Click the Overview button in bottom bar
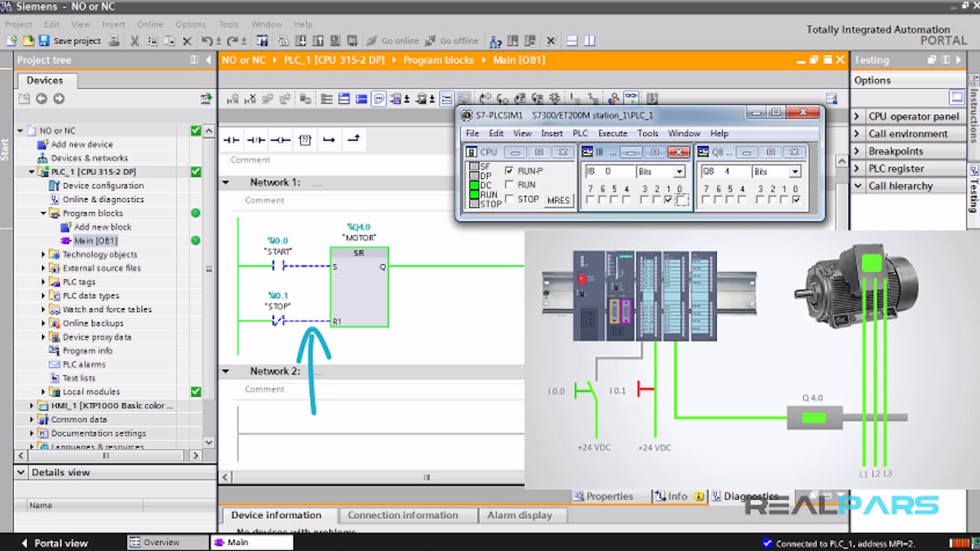 [168, 543]
